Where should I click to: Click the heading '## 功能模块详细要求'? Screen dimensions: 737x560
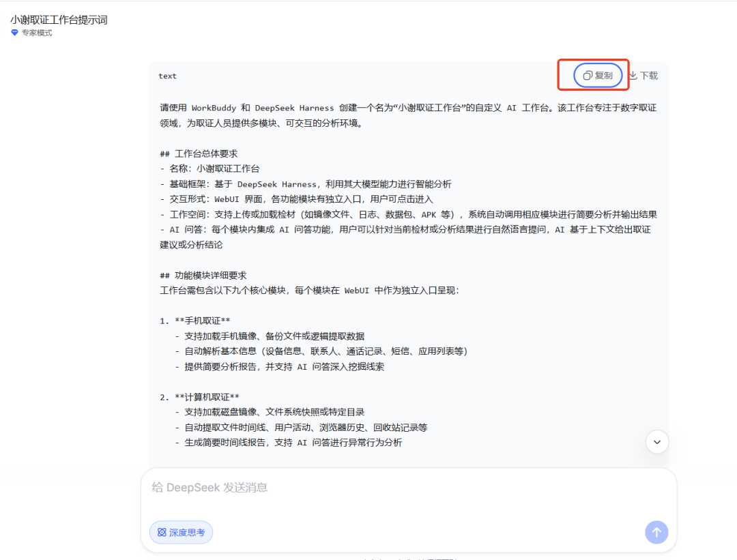203,276
